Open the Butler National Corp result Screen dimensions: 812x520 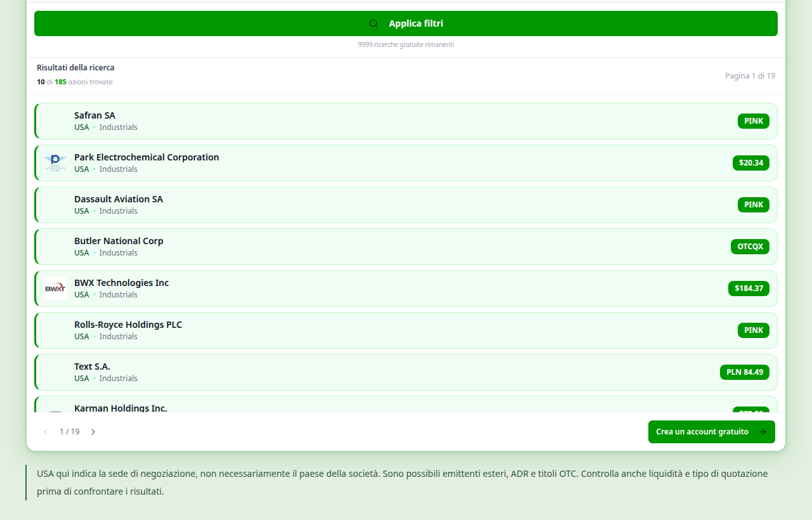[406, 247]
